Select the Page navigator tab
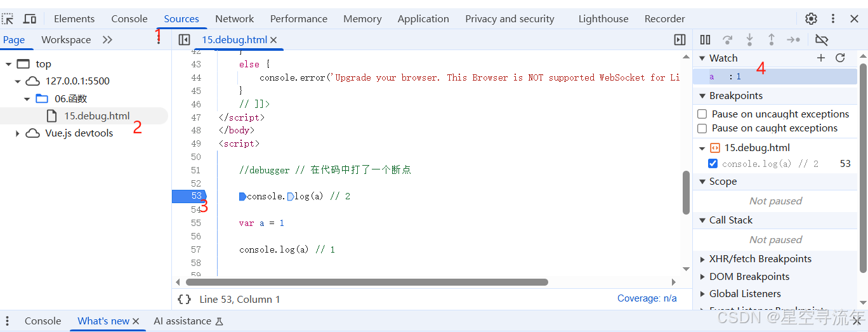Screen dimensions: 868x332 point(14,40)
